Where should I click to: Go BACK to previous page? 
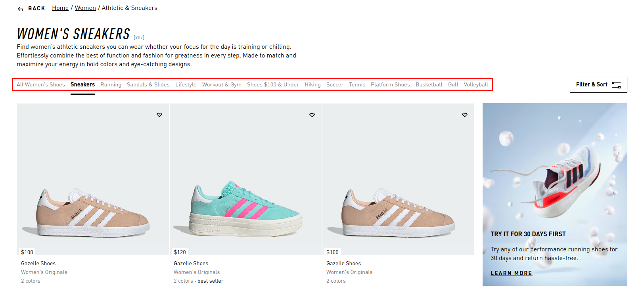(37, 8)
